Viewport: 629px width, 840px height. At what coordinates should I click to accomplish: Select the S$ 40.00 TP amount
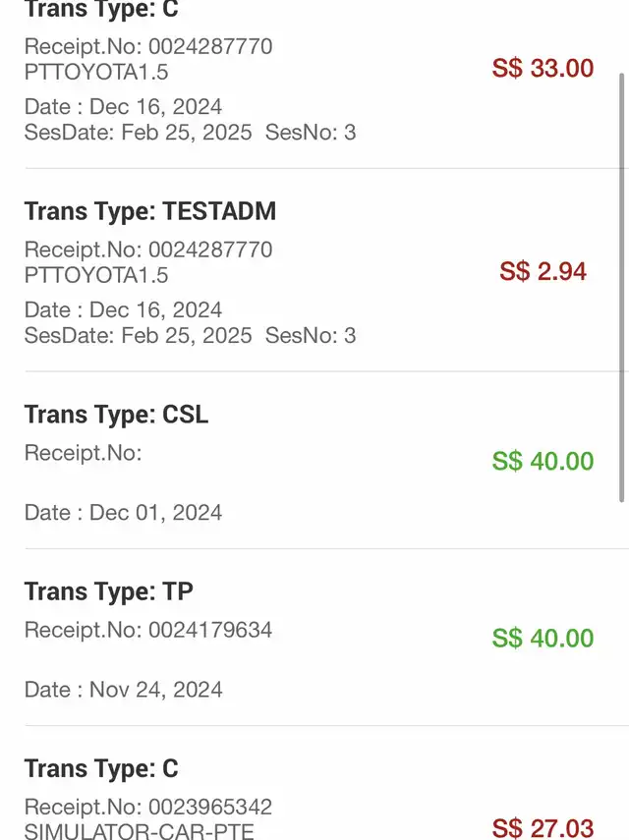coord(543,638)
